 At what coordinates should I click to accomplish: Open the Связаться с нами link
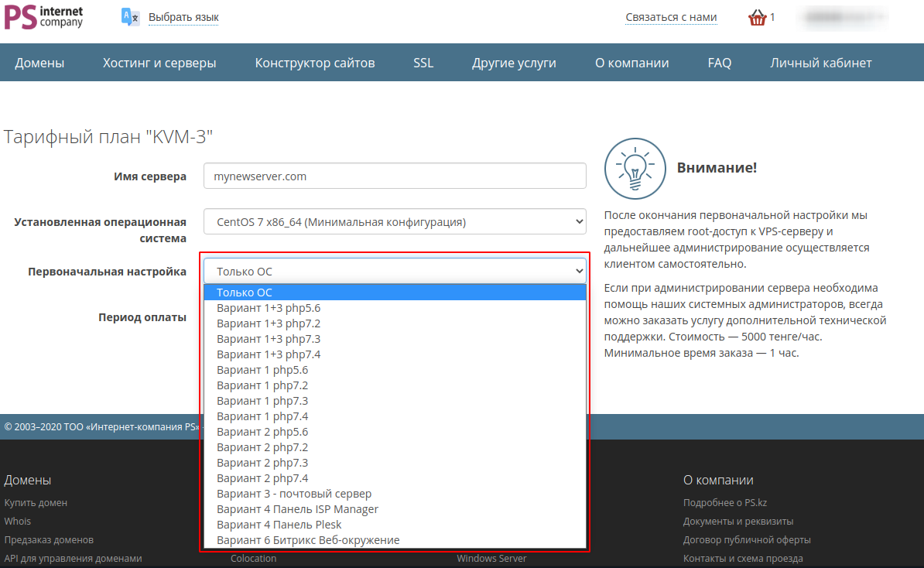click(671, 18)
